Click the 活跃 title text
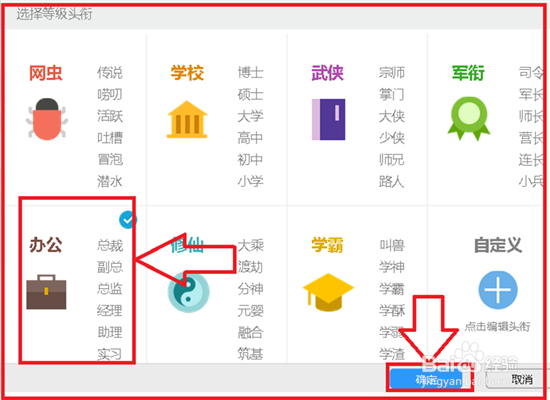Image resolution: width=550 pixels, height=400 pixels. click(110, 116)
